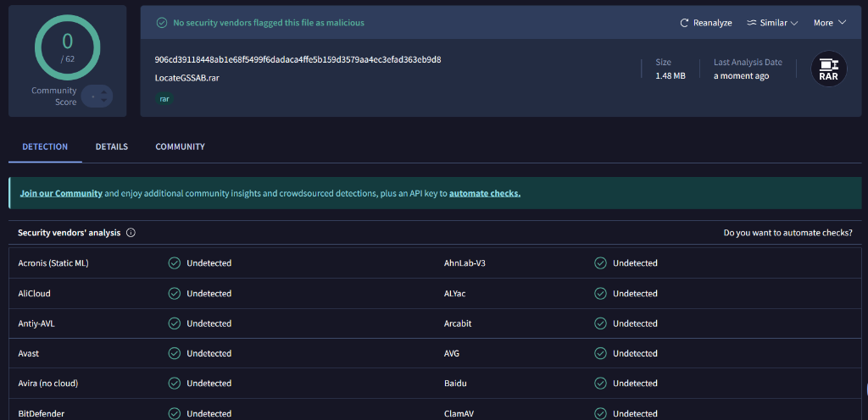Click the Avast vendor name

coord(28,353)
